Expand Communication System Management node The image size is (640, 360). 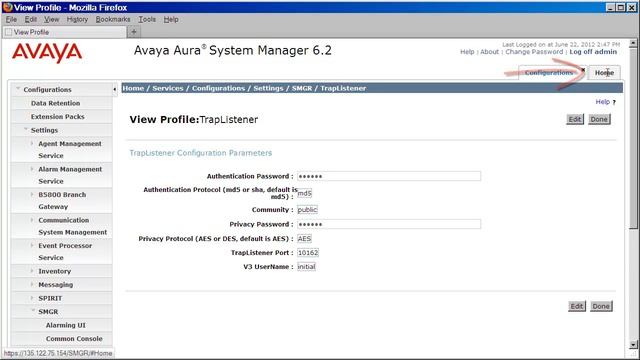pyautogui.click(x=32, y=220)
